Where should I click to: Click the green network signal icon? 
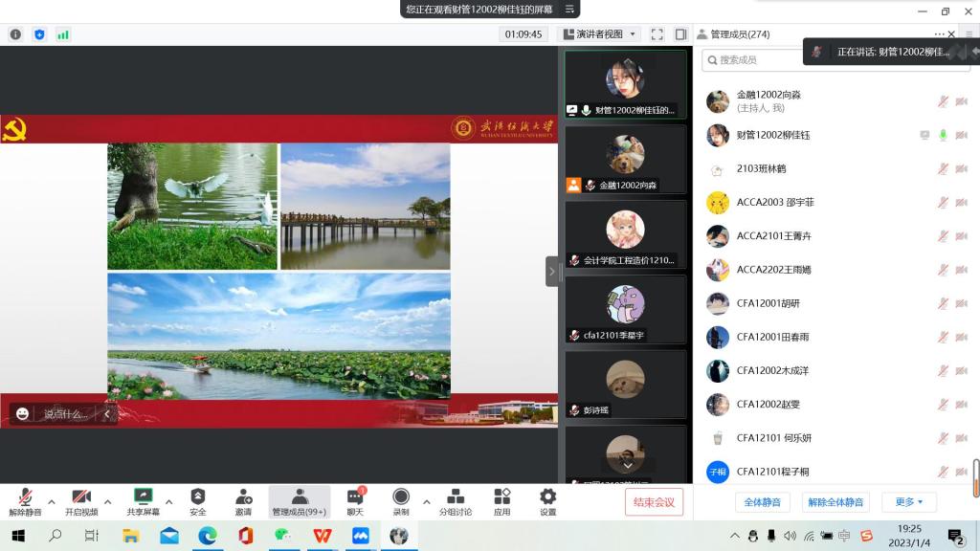[63, 34]
